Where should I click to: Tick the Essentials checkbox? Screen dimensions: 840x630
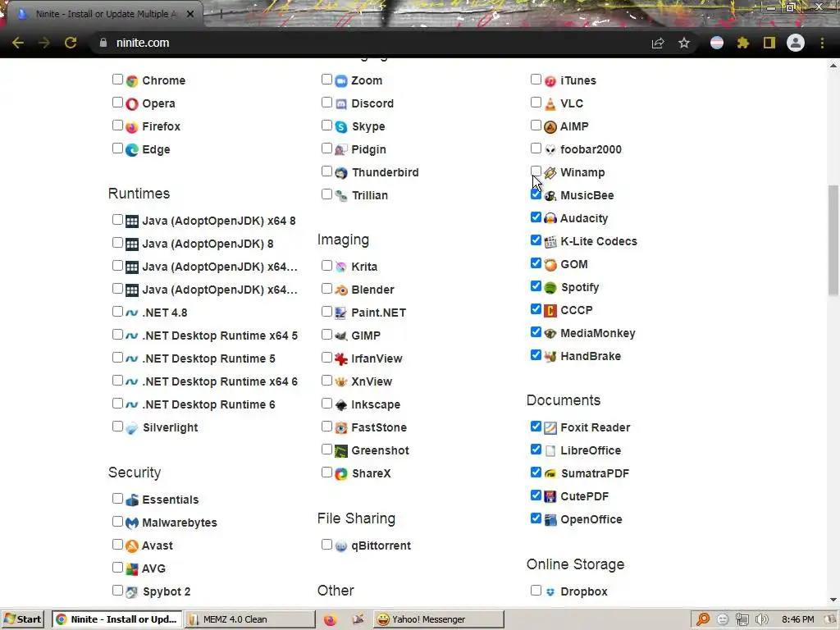(117, 499)
